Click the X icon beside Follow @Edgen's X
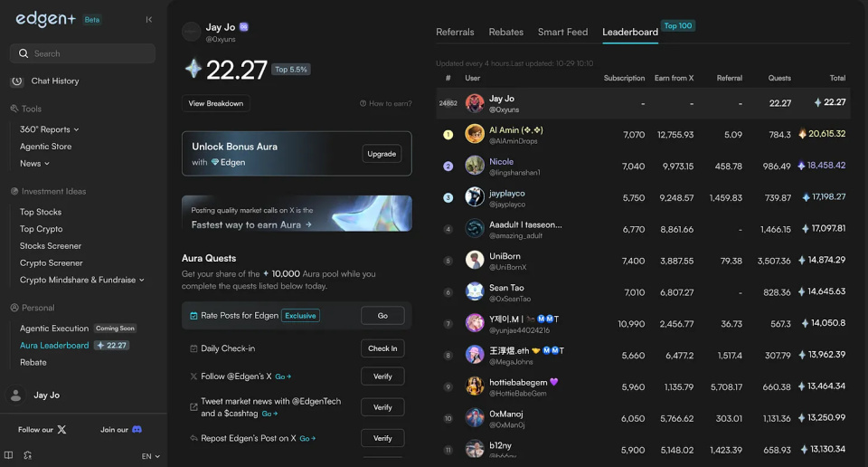 pyautogui.click(x=193, y=376)
